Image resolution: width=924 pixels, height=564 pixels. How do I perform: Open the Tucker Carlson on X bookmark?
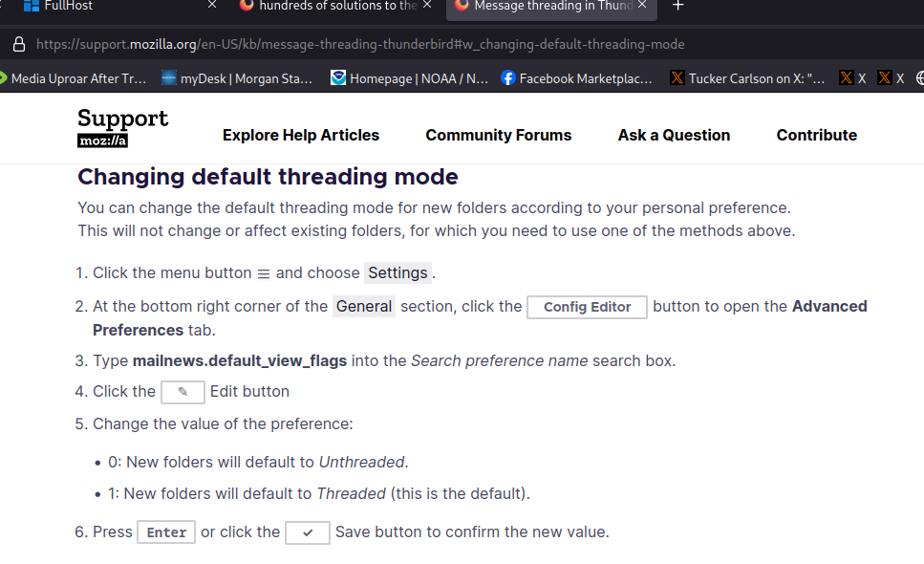[x=747, y=78]
